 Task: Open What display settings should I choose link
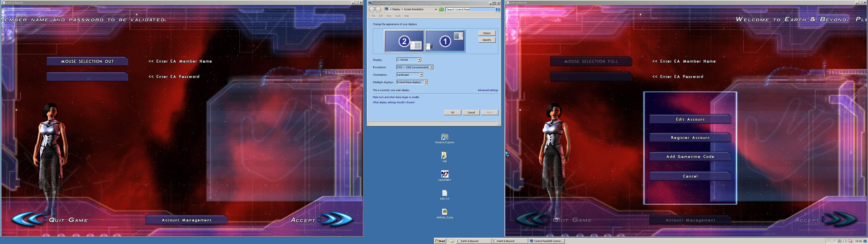tap(394, 102)
